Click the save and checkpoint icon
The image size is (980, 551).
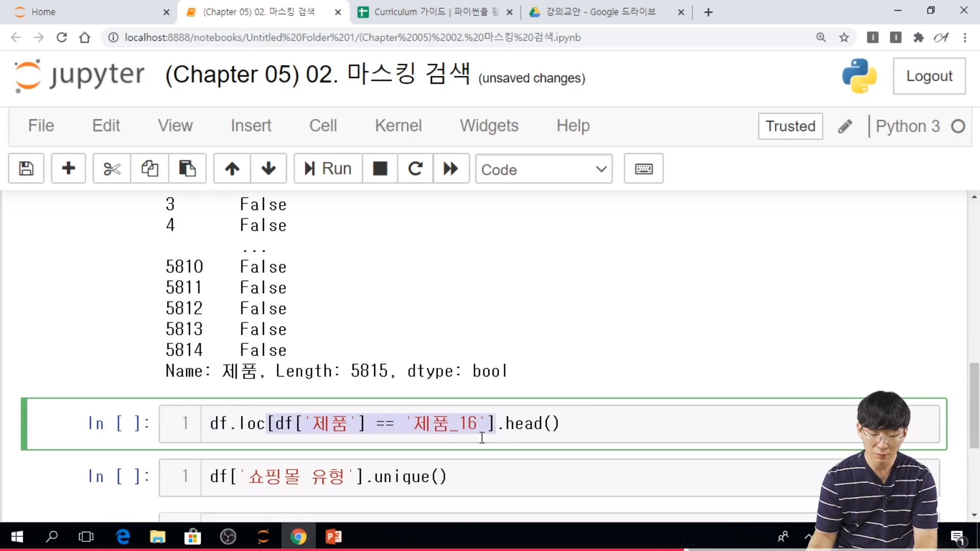26,168
